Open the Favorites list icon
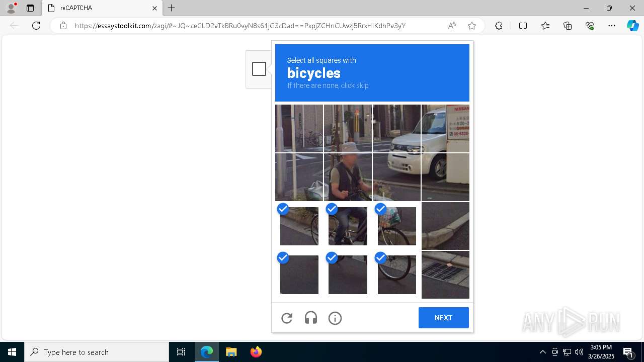Viewport: 644px width, 362px height. pyautogui.click(x=545, y=26)
